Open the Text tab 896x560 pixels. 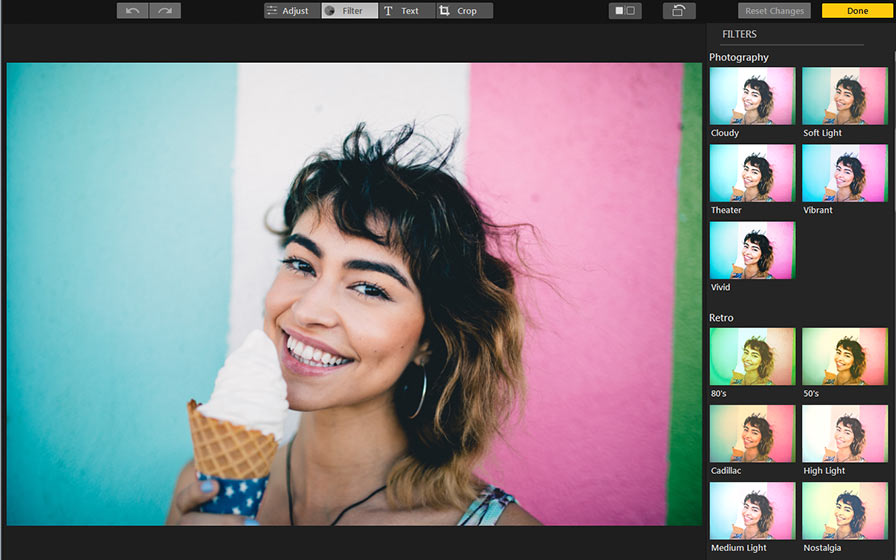[x=407, y=11]
